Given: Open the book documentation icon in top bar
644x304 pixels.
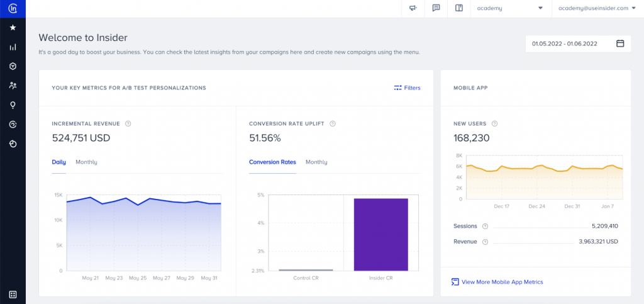Looking at the screenshot, I should 458,8.
